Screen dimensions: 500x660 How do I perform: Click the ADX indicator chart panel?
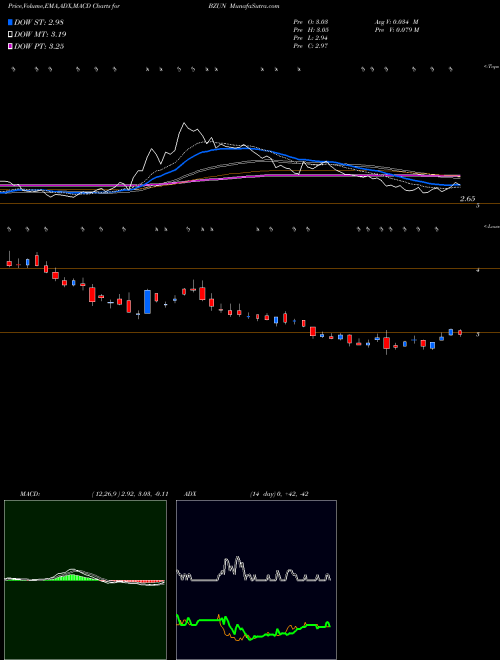256,580
